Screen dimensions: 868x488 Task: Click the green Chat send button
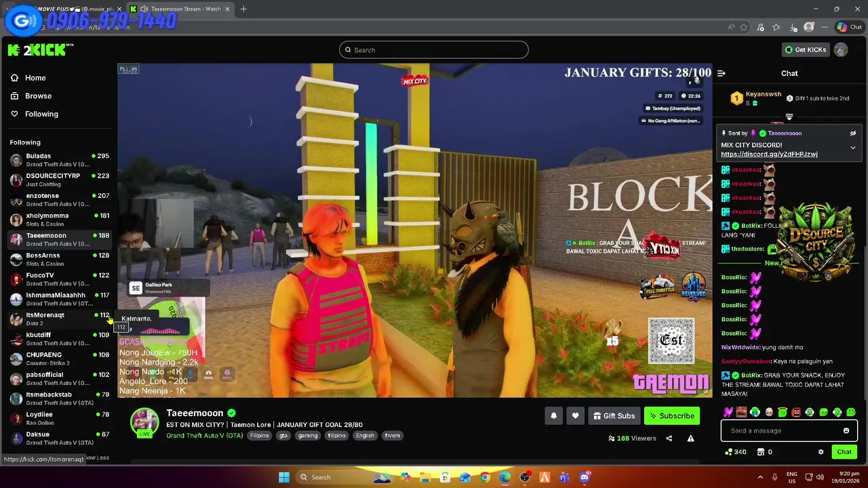(x=844, y=452)
